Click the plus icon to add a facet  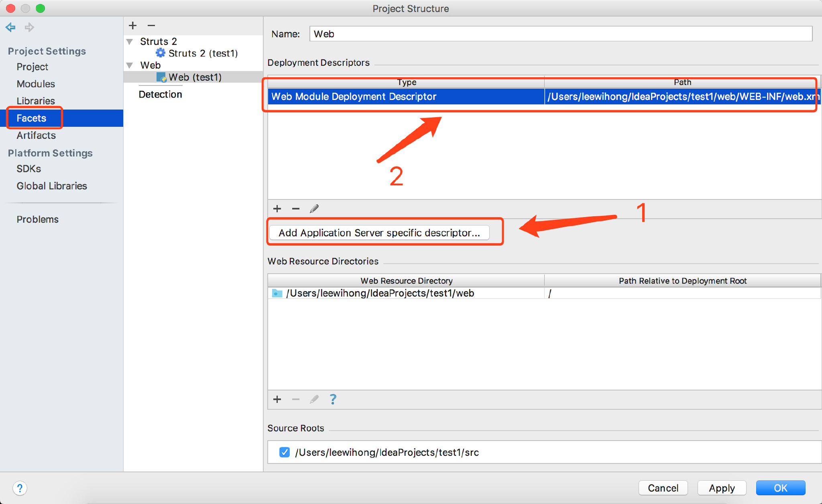click(133, 26)
